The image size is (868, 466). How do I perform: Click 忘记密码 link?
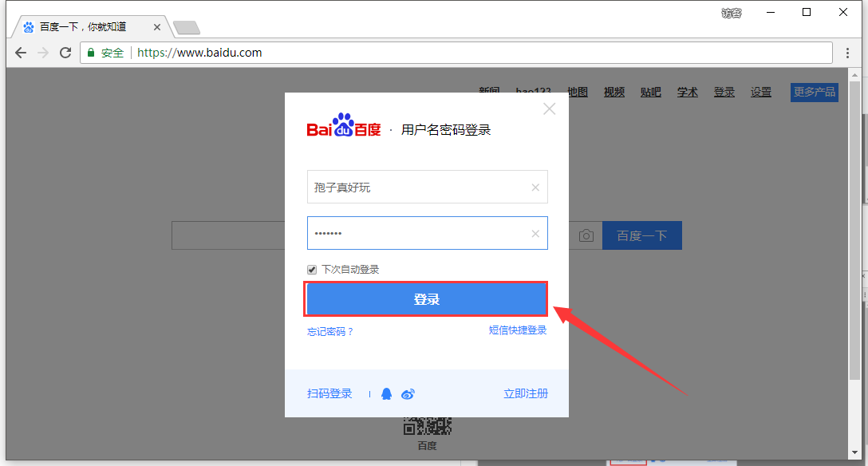[330, 331]
